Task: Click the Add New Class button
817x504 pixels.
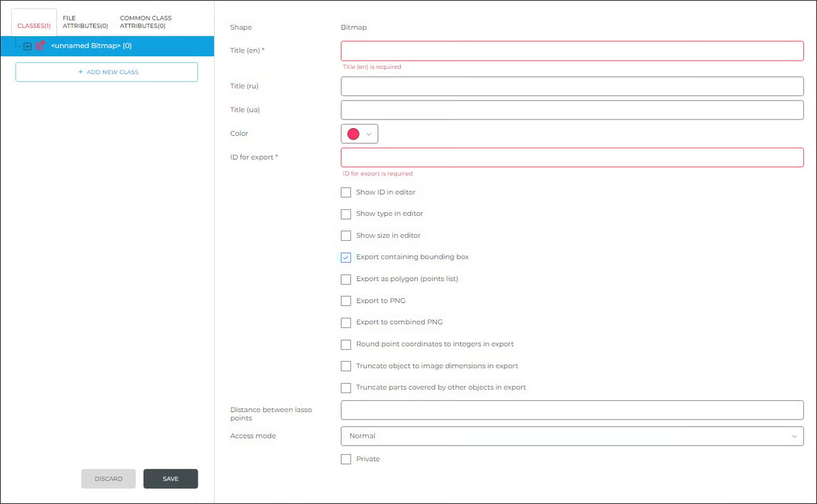Action: [106, 72]
